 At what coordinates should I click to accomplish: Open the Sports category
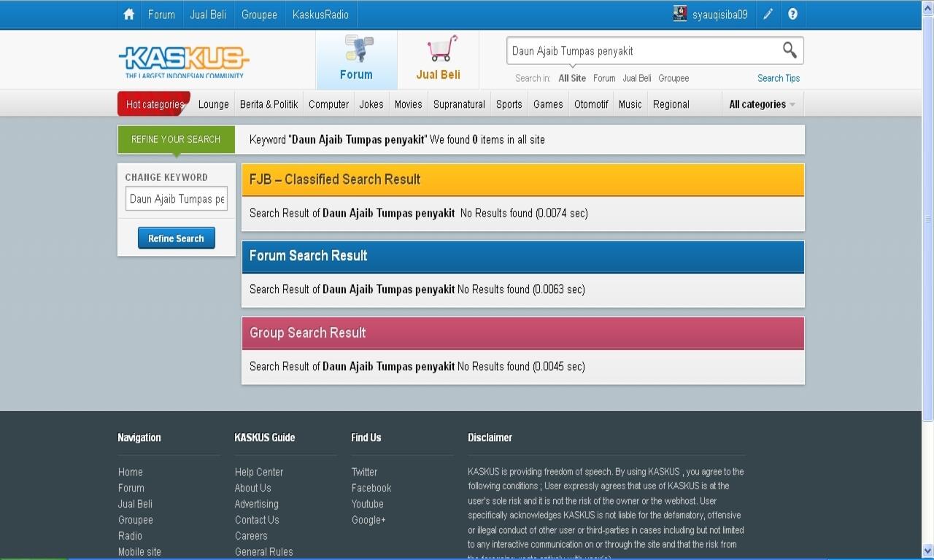(509, 104)
